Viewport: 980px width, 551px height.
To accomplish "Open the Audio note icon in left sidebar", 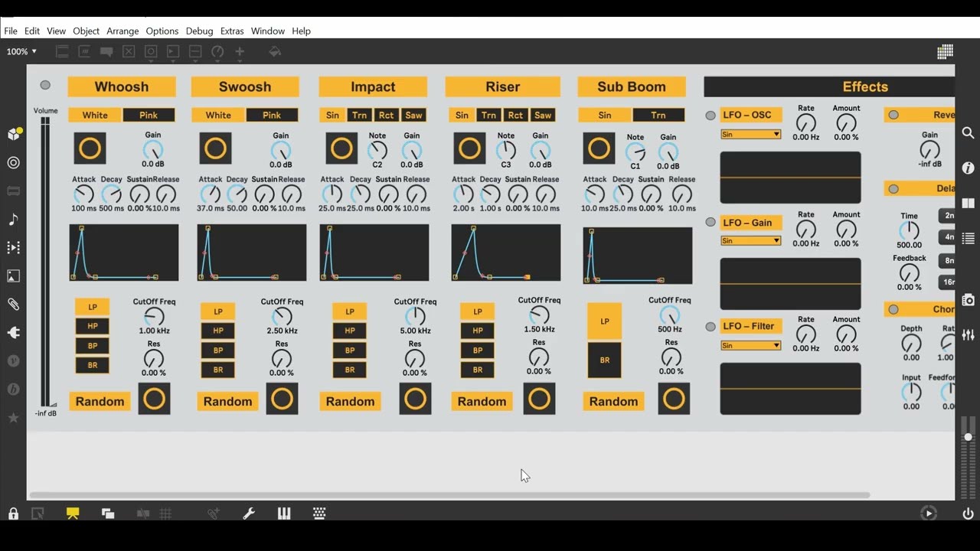I will pos(13,220).
